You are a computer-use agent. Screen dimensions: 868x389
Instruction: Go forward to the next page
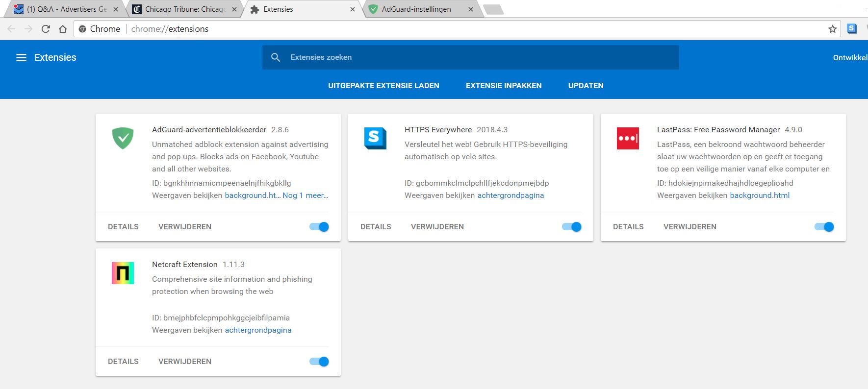coord(28,29)
